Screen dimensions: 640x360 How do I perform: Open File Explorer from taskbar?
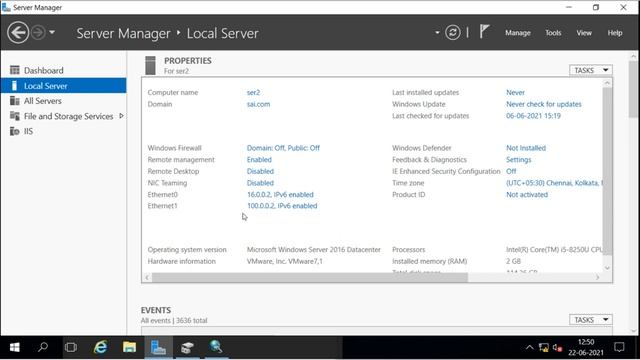point(129,347)
